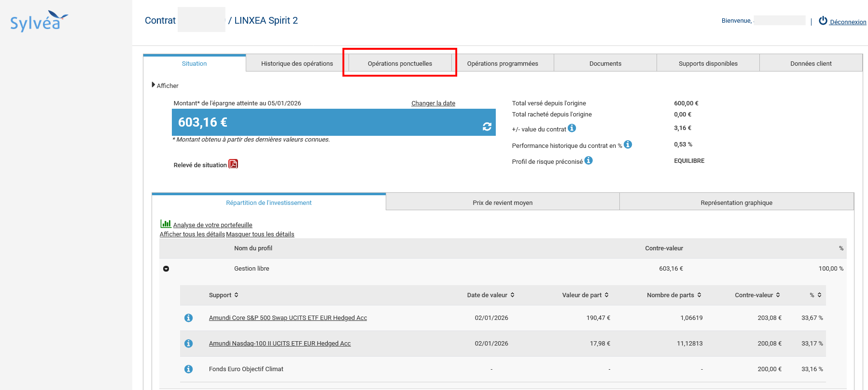Screen dimensions: 868x390
Task: Click the Sylvéa logo
Action: [39, 21]
